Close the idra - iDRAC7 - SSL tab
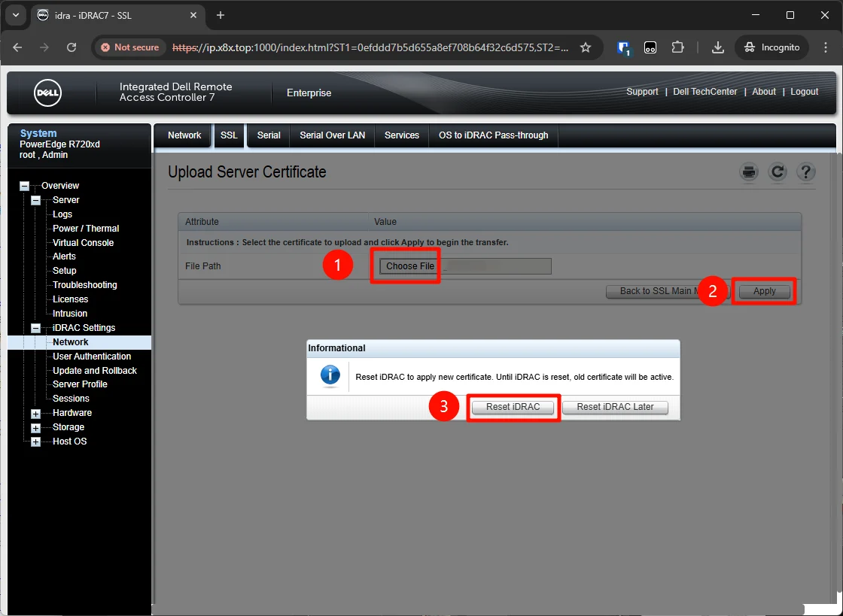 (x=193, y=15)
